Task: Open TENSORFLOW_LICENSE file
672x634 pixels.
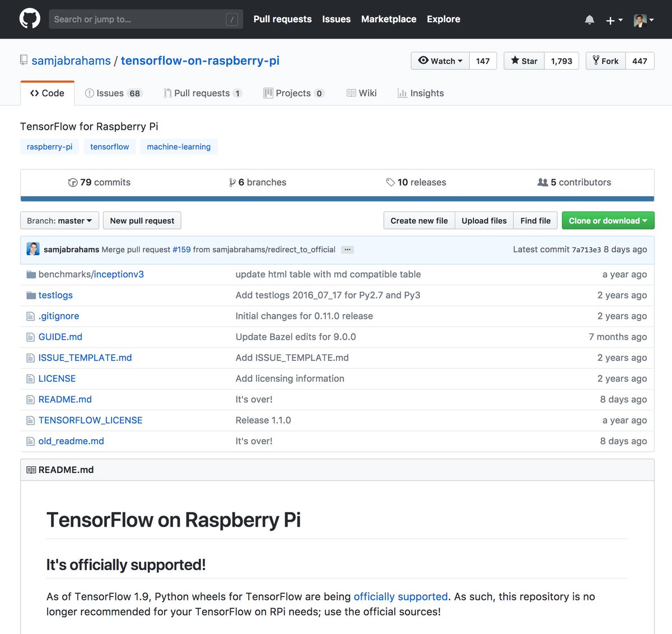Action: (90, 420)
